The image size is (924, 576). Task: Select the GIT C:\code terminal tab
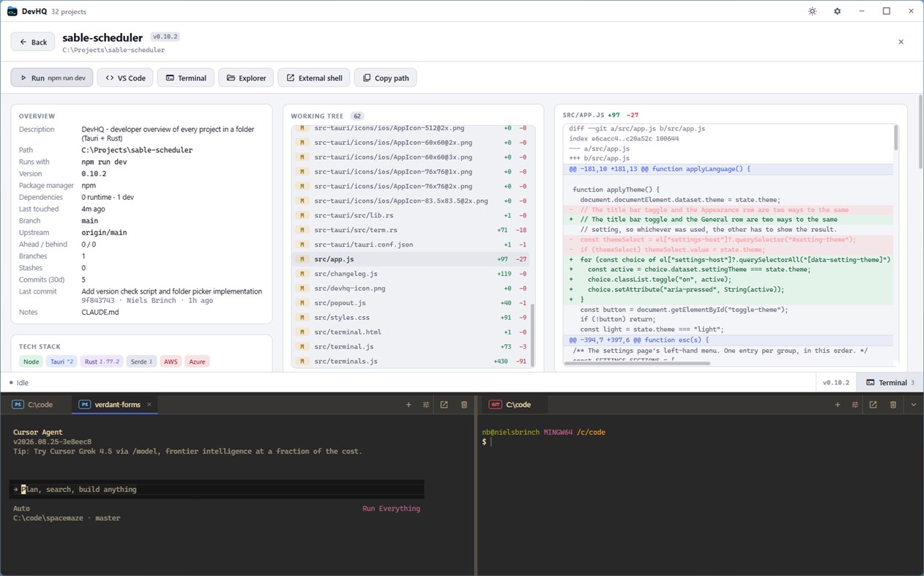(511, 405)
